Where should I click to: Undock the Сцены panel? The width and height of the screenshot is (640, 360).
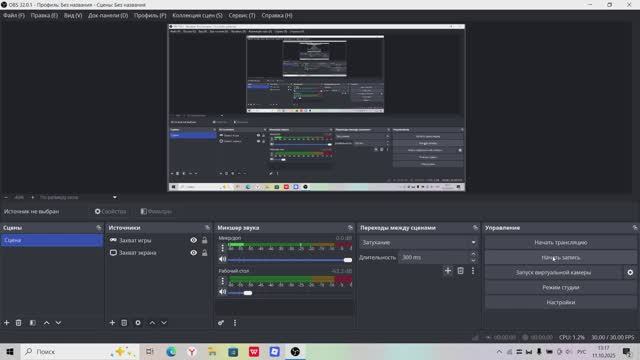point(99,227)
